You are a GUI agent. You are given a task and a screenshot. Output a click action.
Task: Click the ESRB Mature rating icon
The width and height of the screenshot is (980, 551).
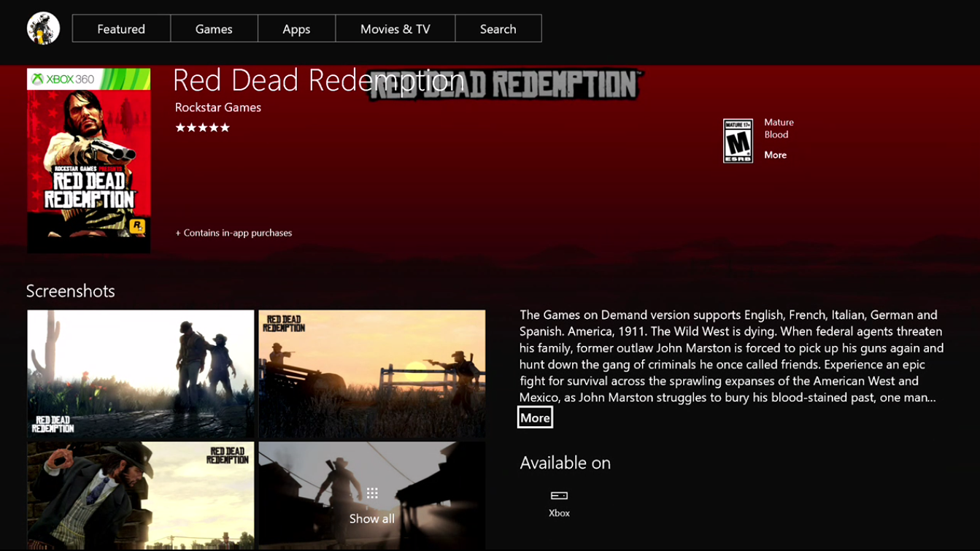coord(738,140)
